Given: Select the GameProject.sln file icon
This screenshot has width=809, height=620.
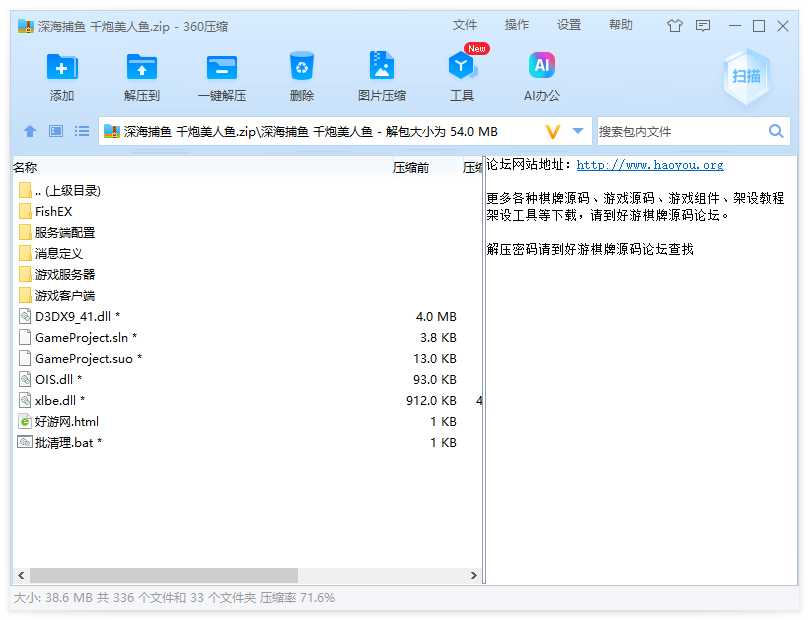Looking at the screenshot, I should click(x=25, y=337).
